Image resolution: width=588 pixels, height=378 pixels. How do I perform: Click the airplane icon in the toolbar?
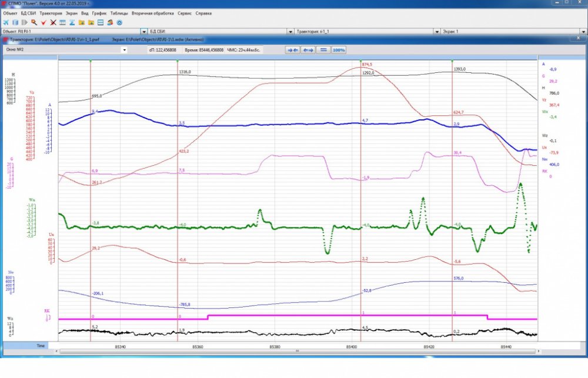tap(6, 22)
